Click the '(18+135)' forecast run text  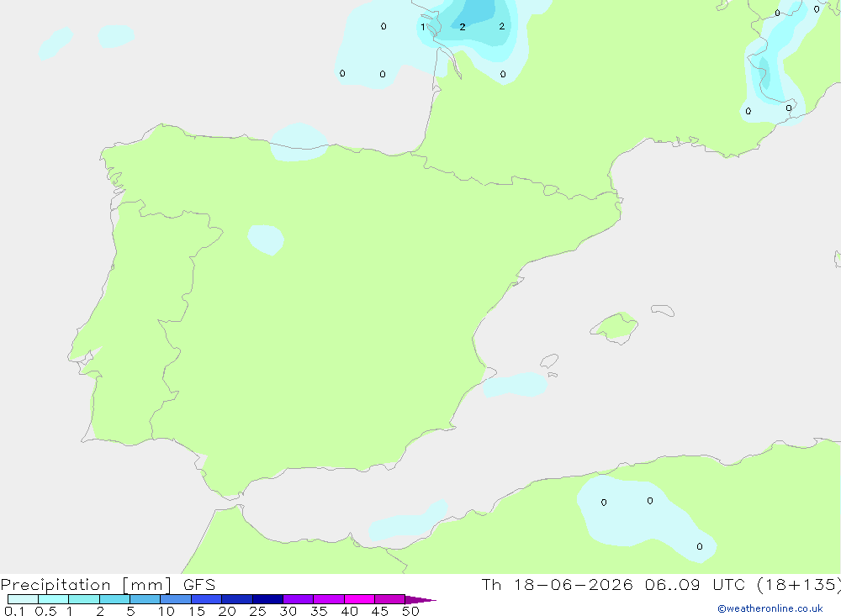tap(799, 585)
